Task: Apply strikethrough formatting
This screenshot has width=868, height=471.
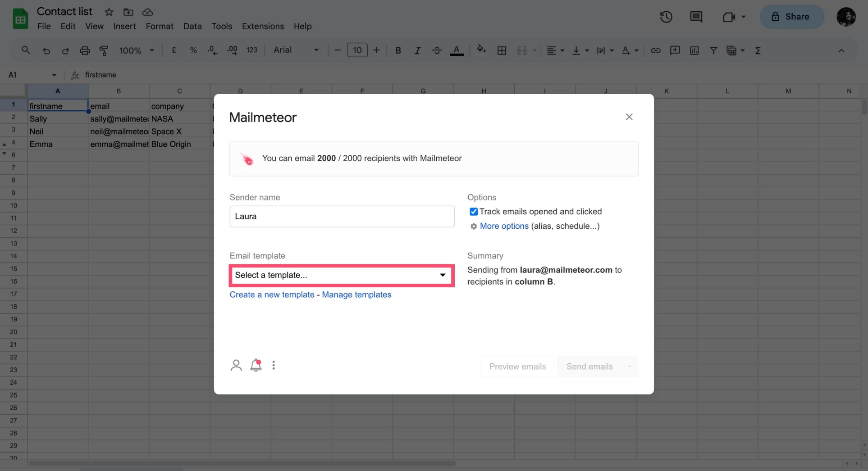Action: pos(437,50)
